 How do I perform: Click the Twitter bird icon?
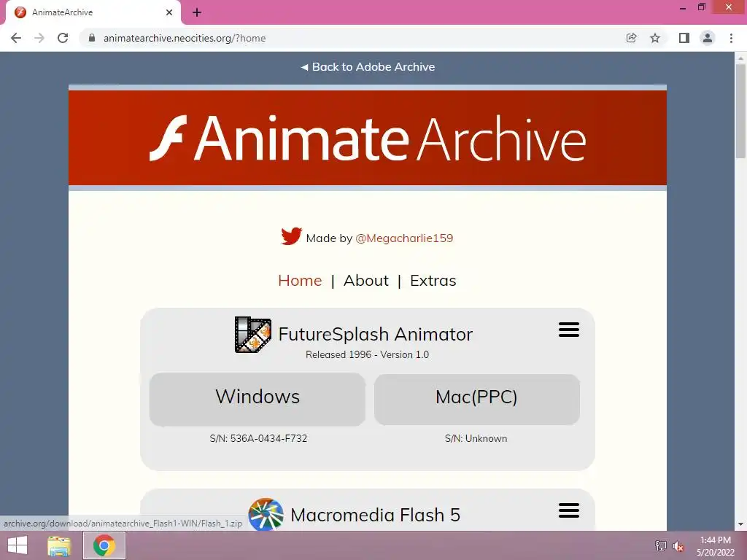click(291, 236)
